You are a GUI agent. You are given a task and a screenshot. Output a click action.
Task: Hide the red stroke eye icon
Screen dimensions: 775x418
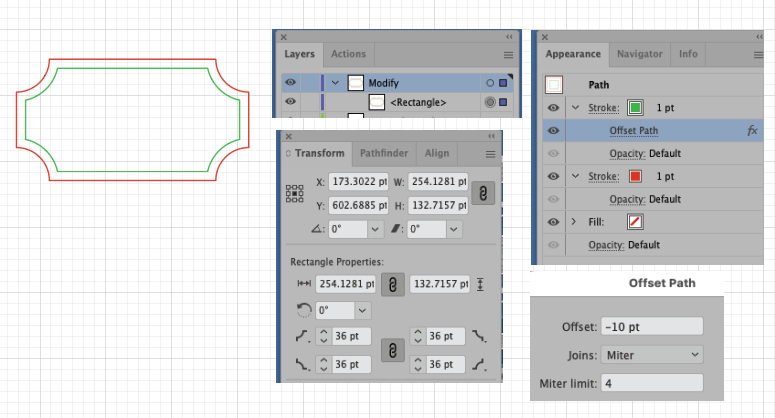554,176
